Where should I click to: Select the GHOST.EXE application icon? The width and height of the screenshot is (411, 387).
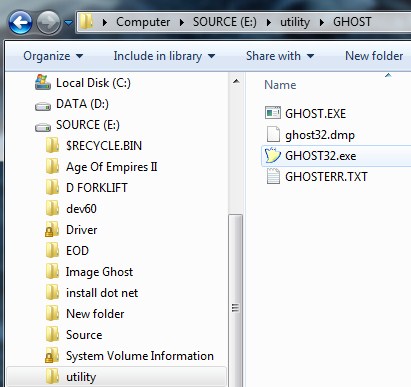coord(273,113)
